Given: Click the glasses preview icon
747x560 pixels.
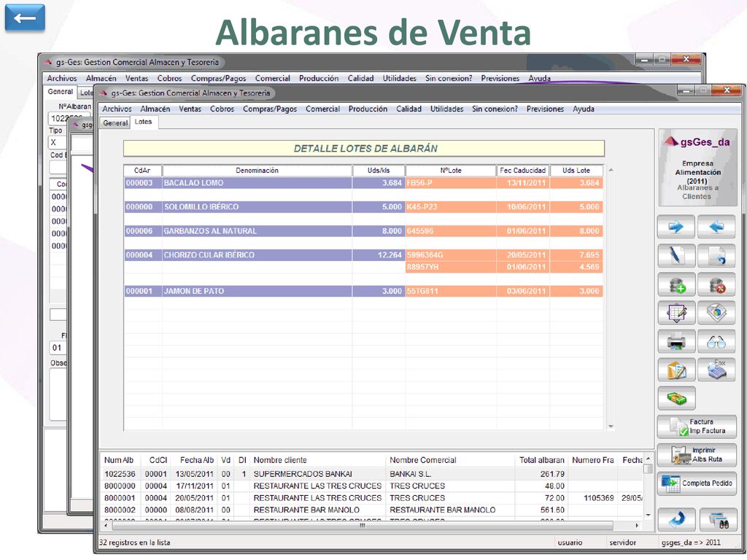Looking at the screenshot, I should pos(716,341).
